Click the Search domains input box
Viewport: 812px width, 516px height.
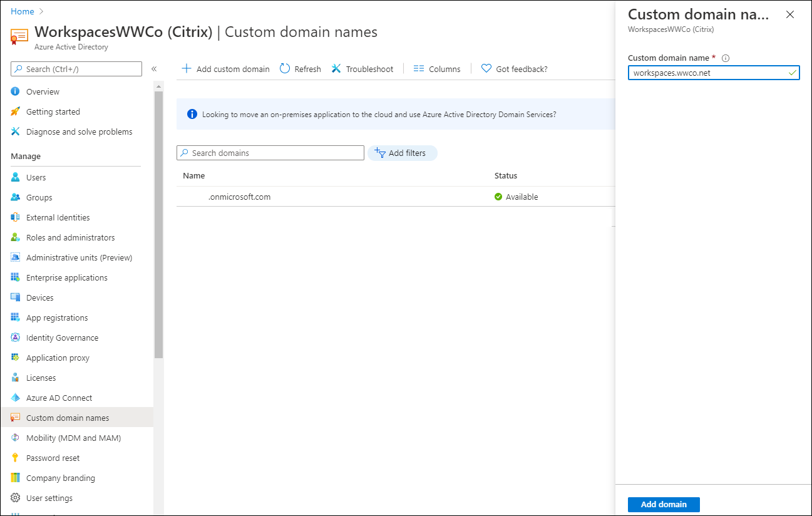[270, 153]
